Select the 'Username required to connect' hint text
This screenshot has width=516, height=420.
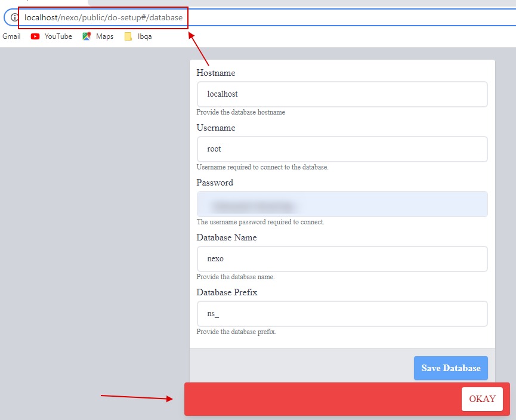pyautogui.click(x=262, y=167)
